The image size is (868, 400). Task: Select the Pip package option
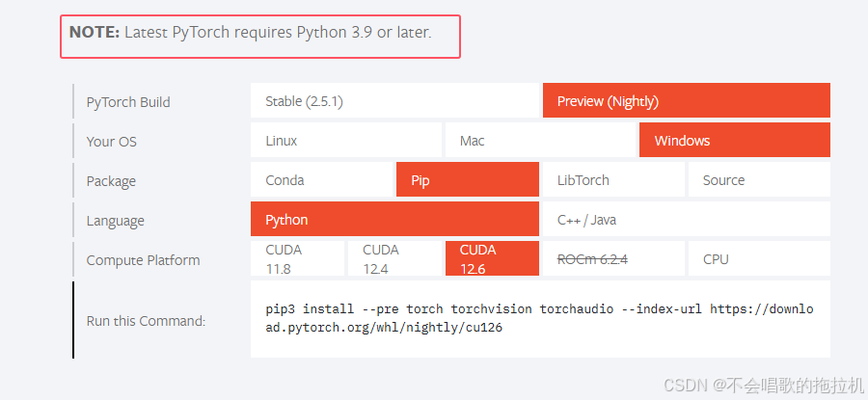(467, 180)
